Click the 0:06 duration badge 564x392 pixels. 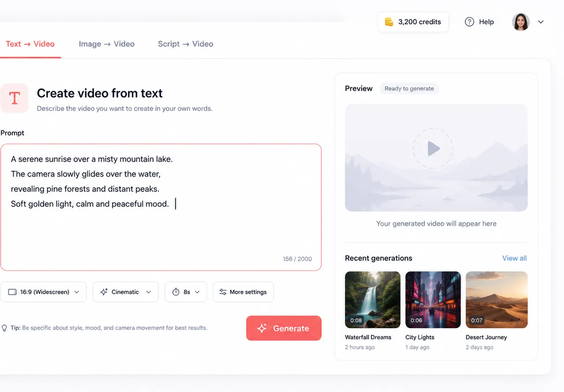[x=416, y=320]
